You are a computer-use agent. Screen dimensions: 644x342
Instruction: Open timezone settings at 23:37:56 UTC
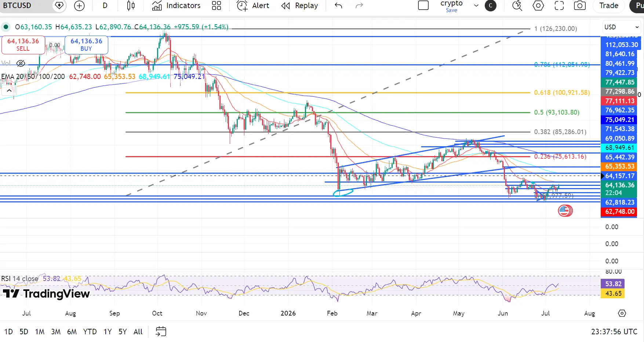pos(614,332)
